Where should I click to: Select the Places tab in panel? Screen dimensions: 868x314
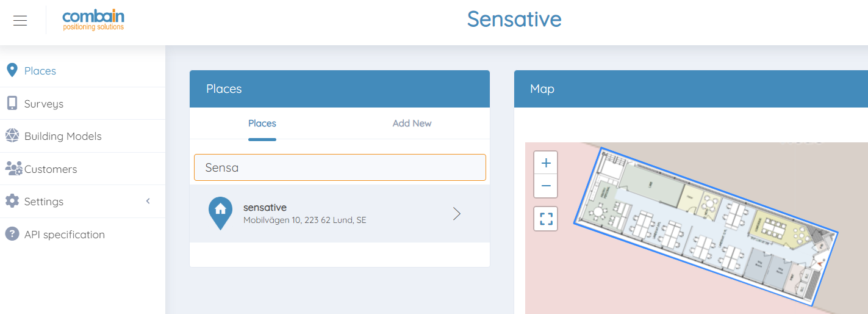[x=262, y=123]
